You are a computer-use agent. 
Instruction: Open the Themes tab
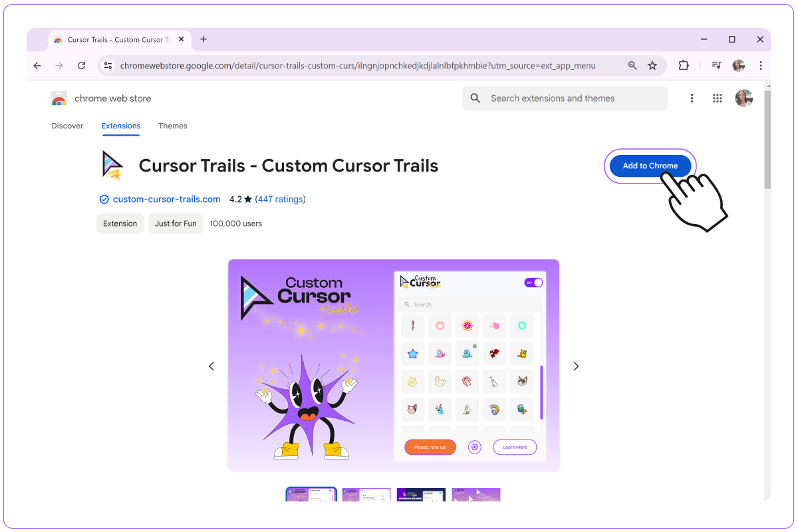[x=173, y=126]
